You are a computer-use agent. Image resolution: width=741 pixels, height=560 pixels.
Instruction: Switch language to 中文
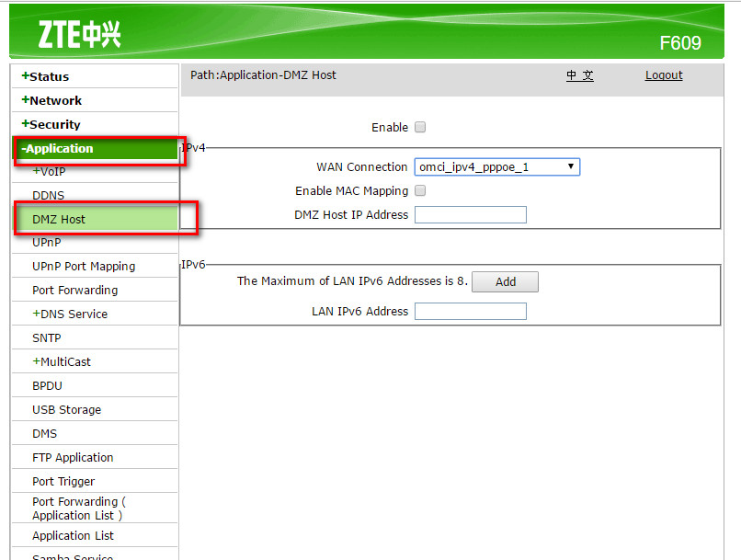pos(580,75)
